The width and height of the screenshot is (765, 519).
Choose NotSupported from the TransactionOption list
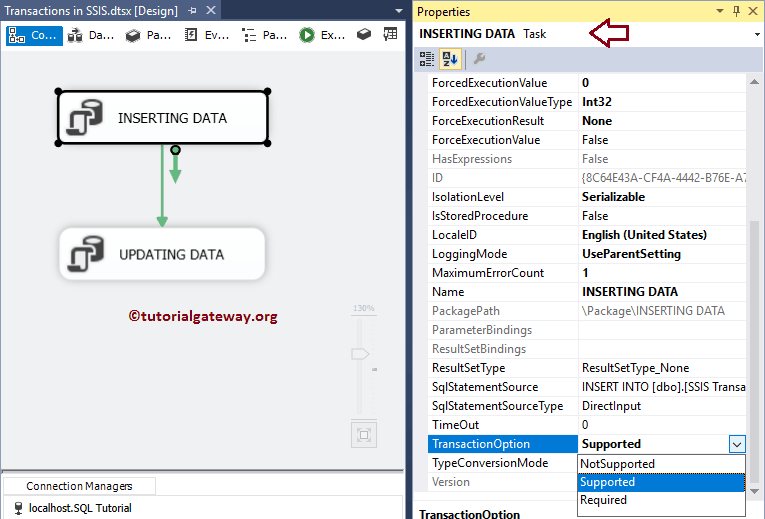(661, 464)
